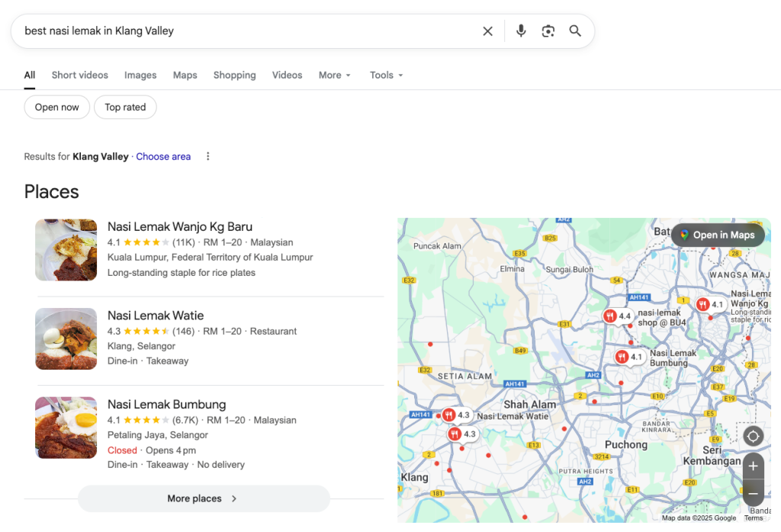
Task: Open Nasi Lemak Watie food thumbnail
Action: 66,338
